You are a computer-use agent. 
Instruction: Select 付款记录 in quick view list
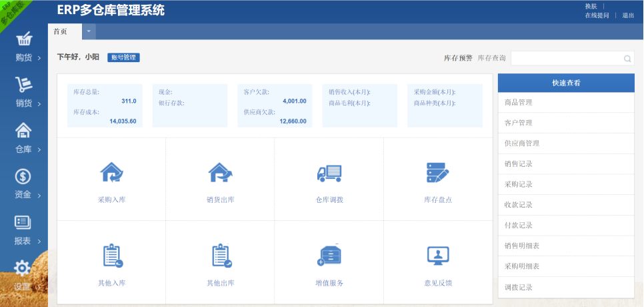(566, 225)
